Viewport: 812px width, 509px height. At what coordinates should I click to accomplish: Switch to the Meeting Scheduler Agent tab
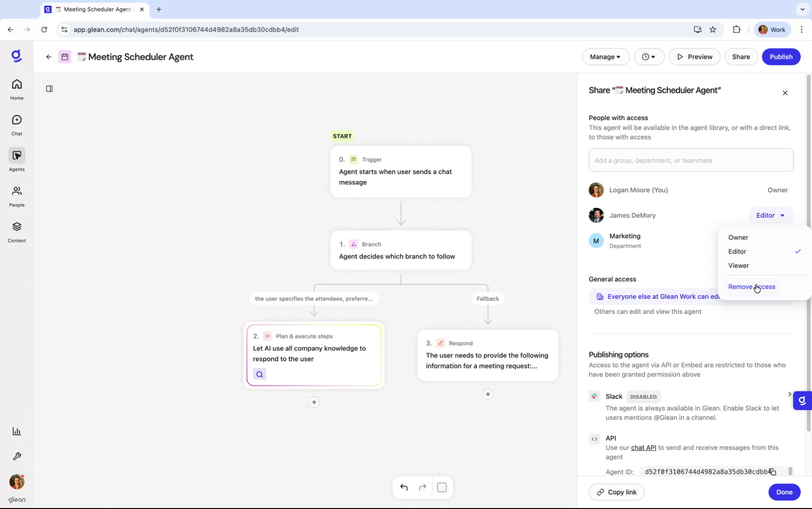(94, 9)
